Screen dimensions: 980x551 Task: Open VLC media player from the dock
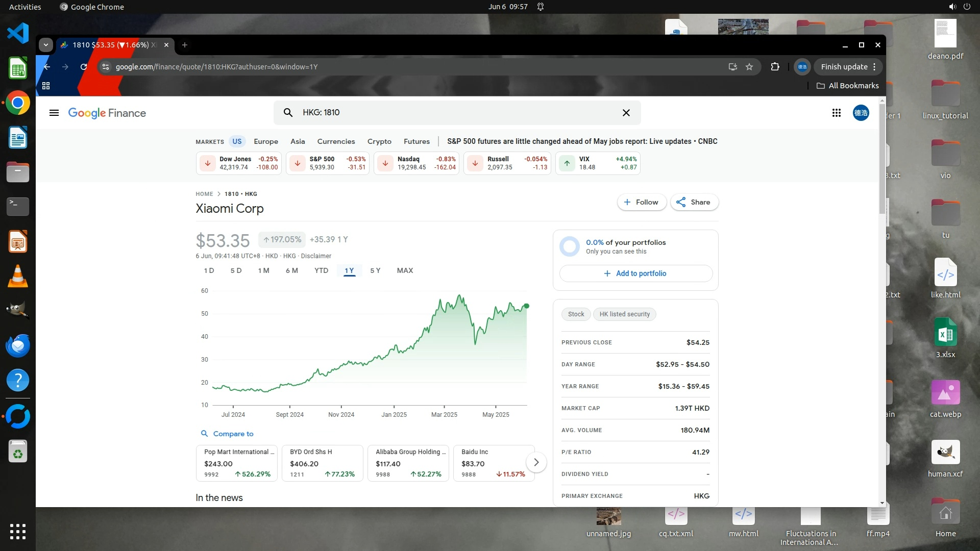(x=18, y=276)
